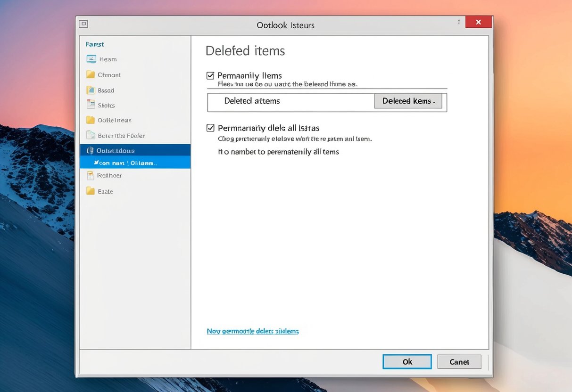Click the page icon next to Belerttire Fooler
Screen dimensions: 572x392
coord(91,135)
